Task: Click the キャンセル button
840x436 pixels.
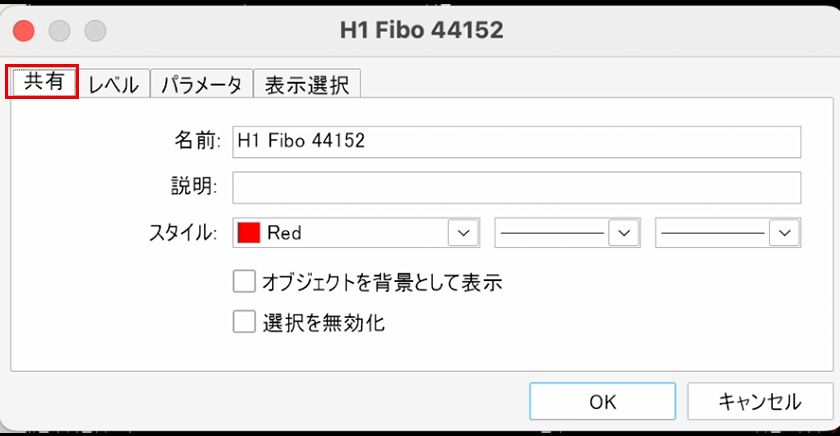Action: (x=760, y=402)
